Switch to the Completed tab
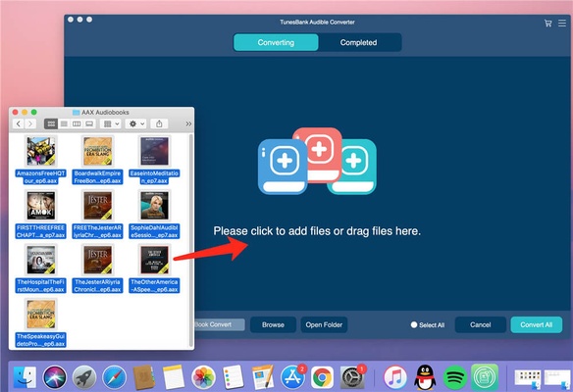 (358, 42)
